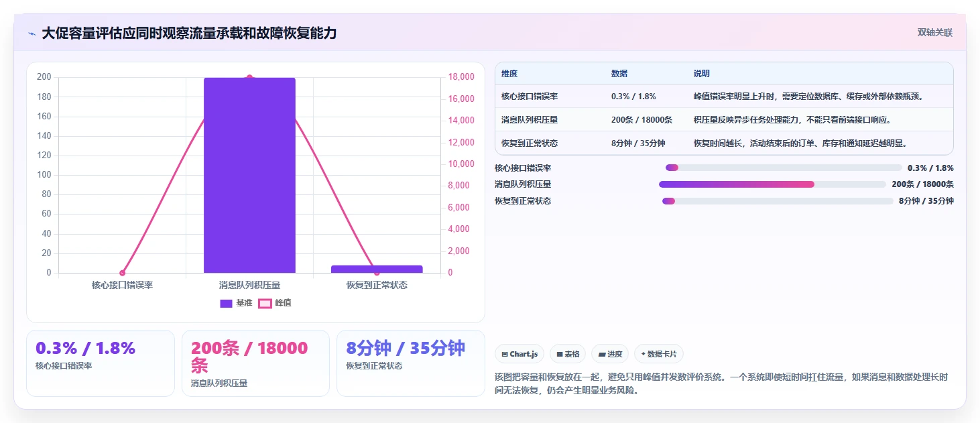This screenshot has height=423, width=980.
Task: Click table cell 0.3% / 1.8%
Action: [x=633, y=97]
